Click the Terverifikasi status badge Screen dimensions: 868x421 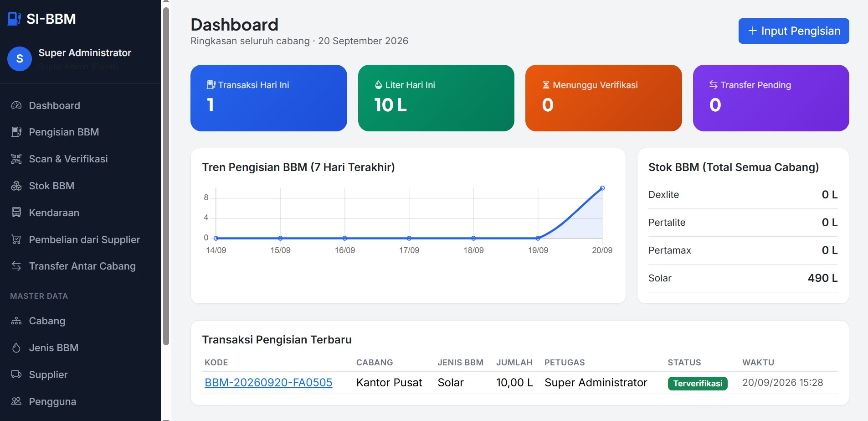698,383
